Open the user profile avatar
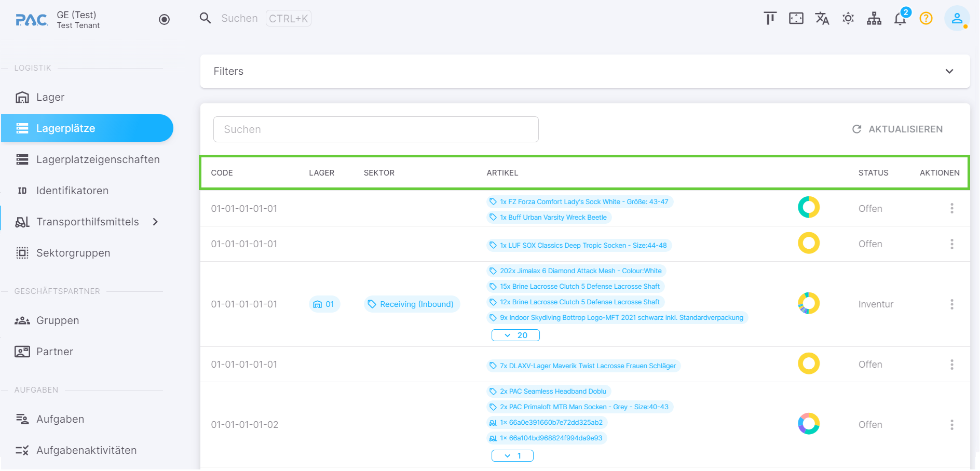Image resolution: width=980 pixels, height=471 pixels. pyautogui.click(x=957, y=19)
